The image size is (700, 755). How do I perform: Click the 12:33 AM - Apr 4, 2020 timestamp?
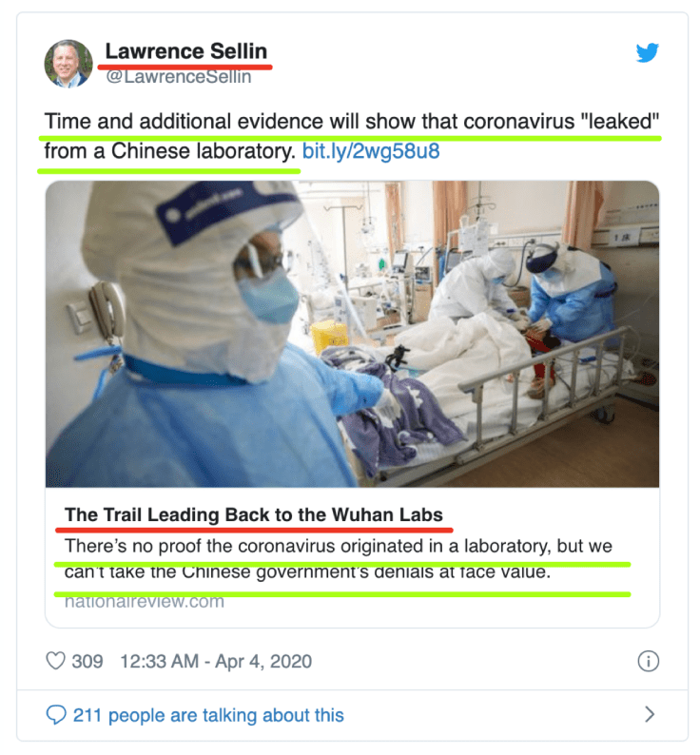(x=216, y=661)
